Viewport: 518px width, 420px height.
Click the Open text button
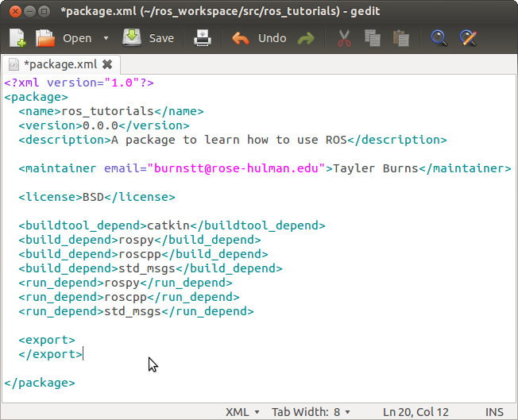pos(77,38)
